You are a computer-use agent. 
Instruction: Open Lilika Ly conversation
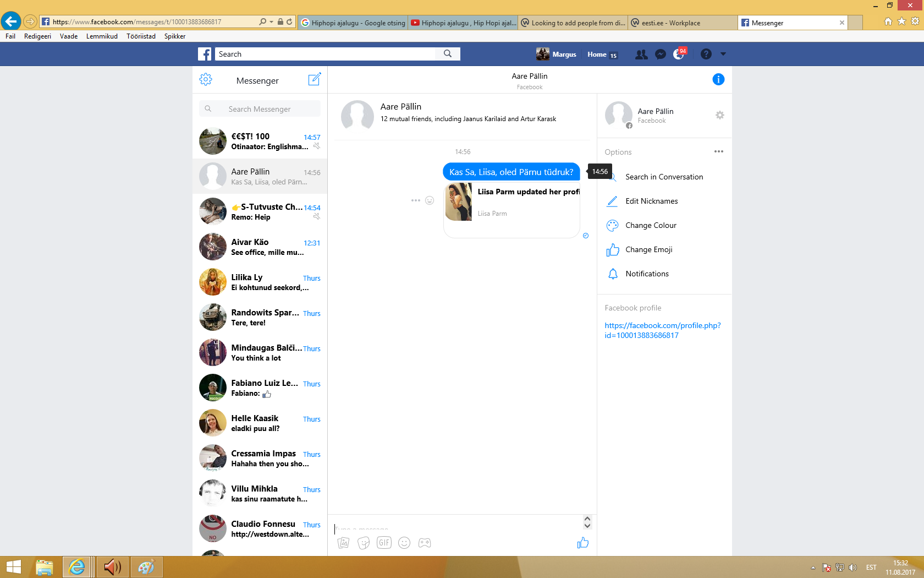coord(260,282)
